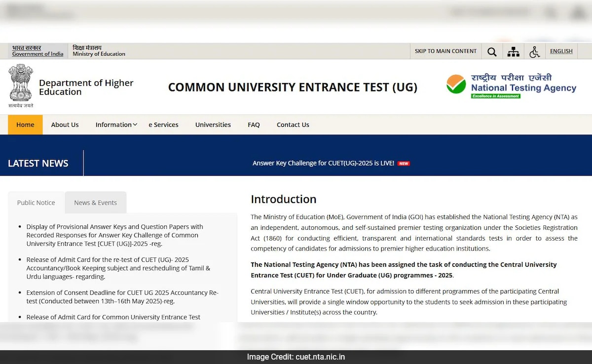The width and height of the screenshot is (592, 364).
Task: Click the red NEW badge
Action: (x=404, y=163)
